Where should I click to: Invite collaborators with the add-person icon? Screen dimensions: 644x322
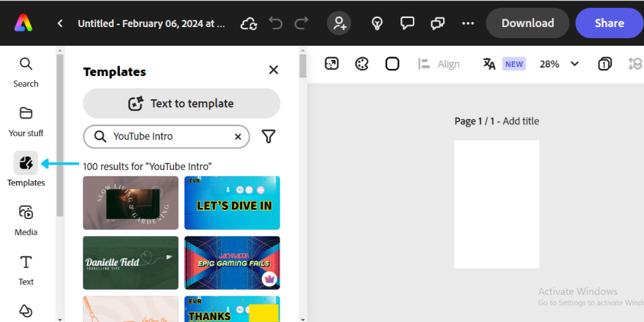click(339, 23)
